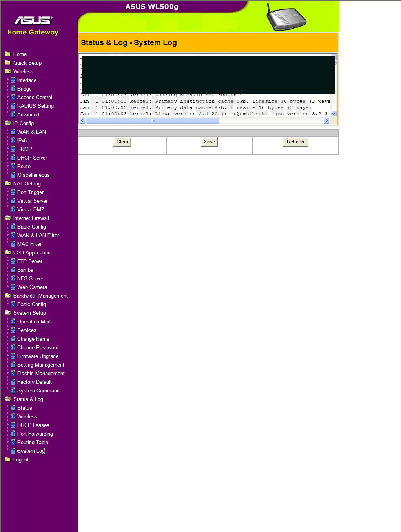Open the Route page
401x532 pixels.
(x=24, y=166)
